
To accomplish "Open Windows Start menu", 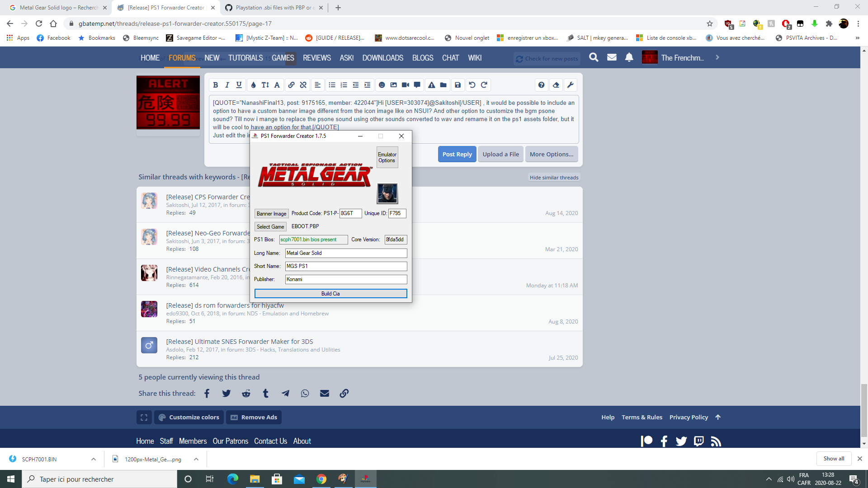I will (x=11, y=479).
